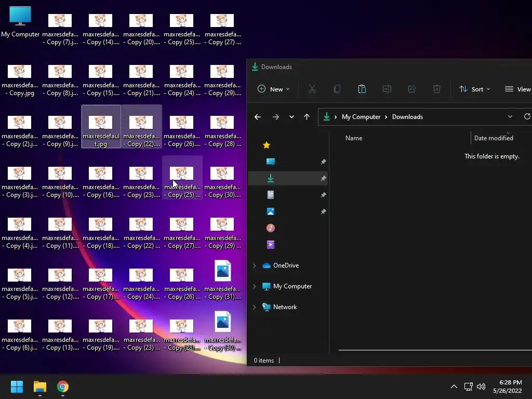Open the New item dropdown

[x=273, y=89]
